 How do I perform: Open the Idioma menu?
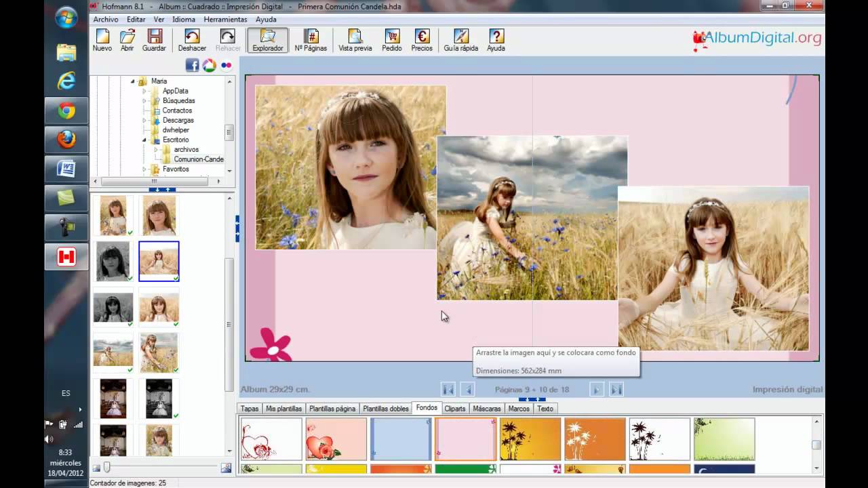coord(184,19)
